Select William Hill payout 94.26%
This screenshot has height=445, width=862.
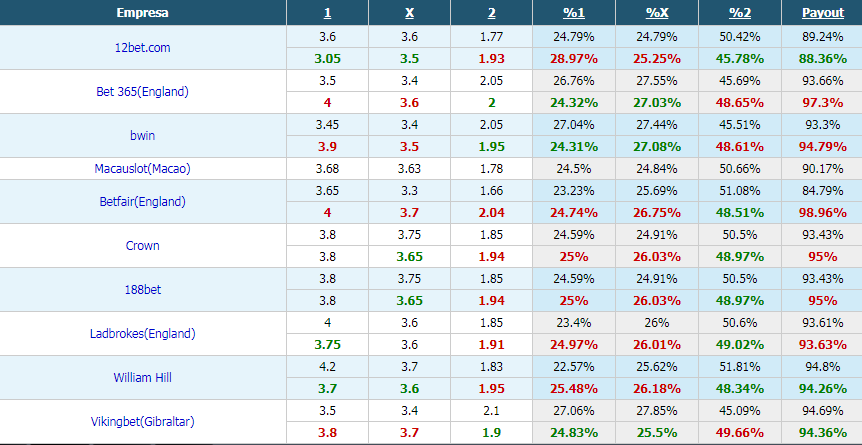point(822,389)
